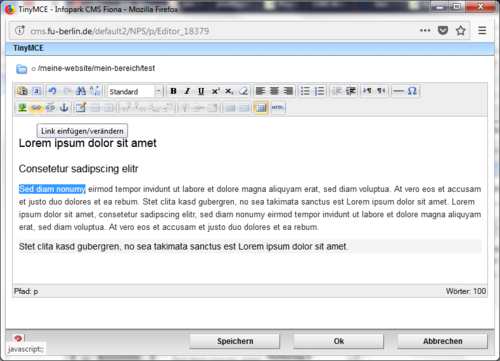Screen dimensions: 500x361
Task: Insert a special character with Omega icon
Action: 412,91
